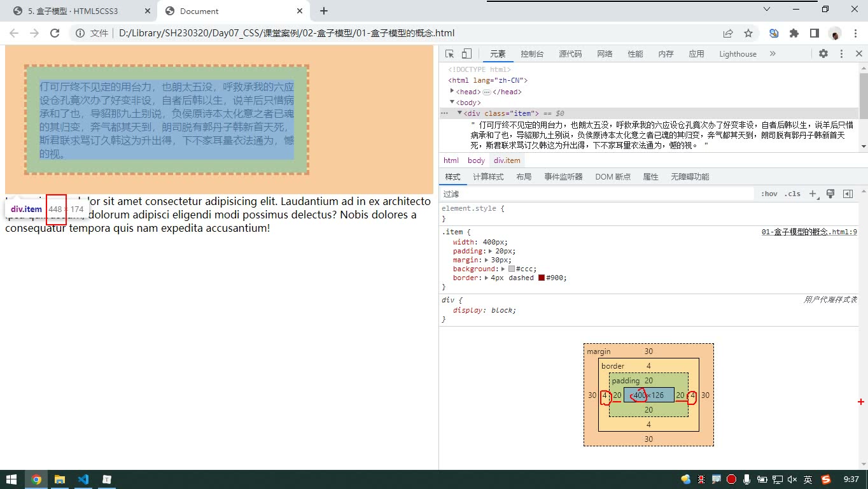The image size is (868, 489).
Task: Open the DevTools customize three-dot menu
Action: coord(841,54)
